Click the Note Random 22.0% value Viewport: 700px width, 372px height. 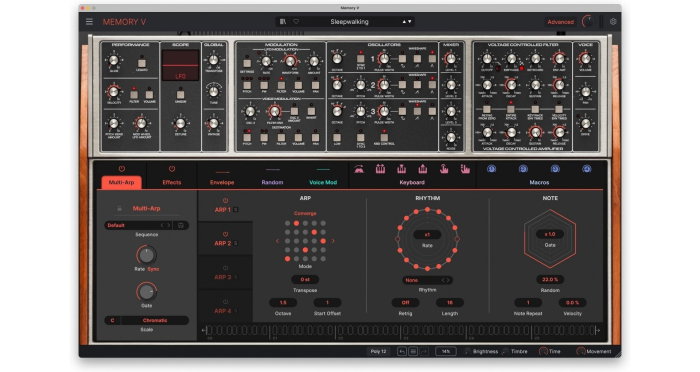tap(550, 280)
